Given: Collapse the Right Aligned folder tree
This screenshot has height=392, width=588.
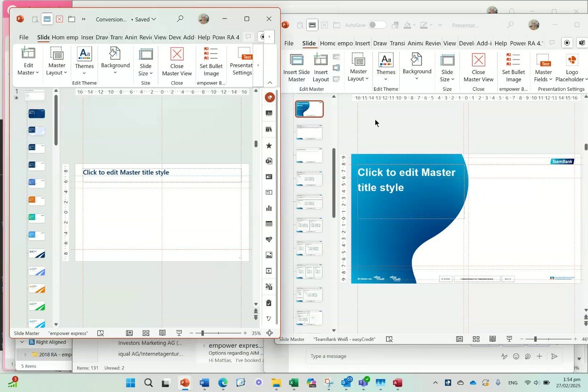Looking at the screenshot, I should [x=22, y=342].
